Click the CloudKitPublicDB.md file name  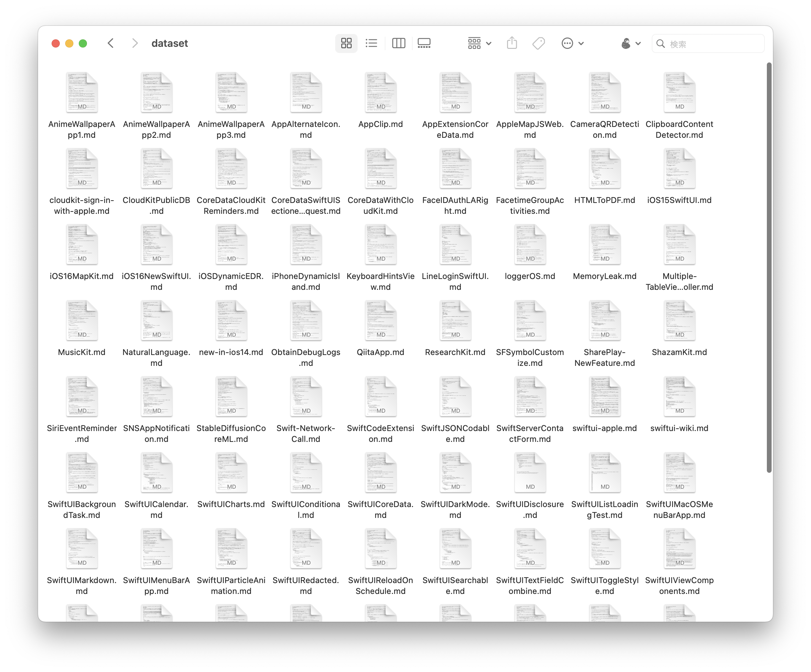point(157,206)
